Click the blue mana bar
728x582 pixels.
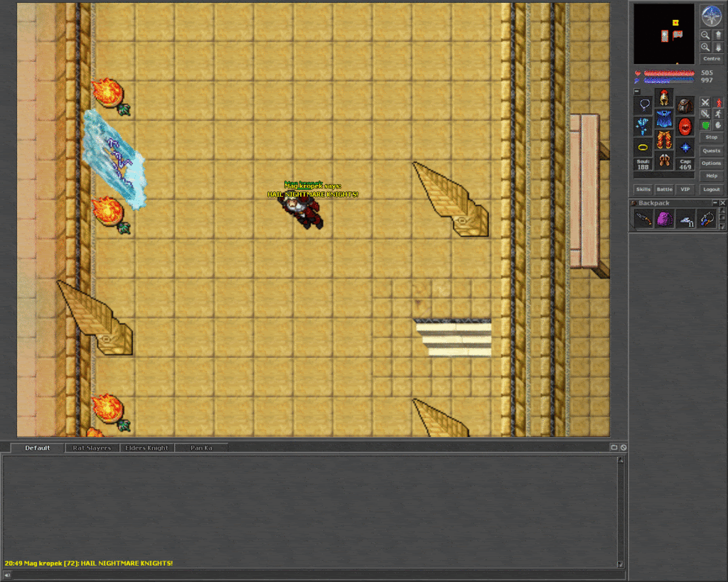pyautogui.click(x=669, y=80)
